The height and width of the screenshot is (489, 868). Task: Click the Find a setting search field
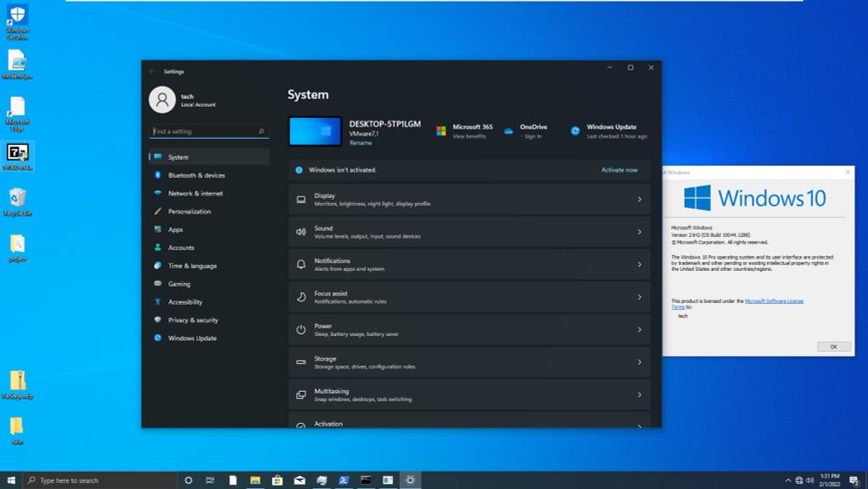[x=209, y=131]
